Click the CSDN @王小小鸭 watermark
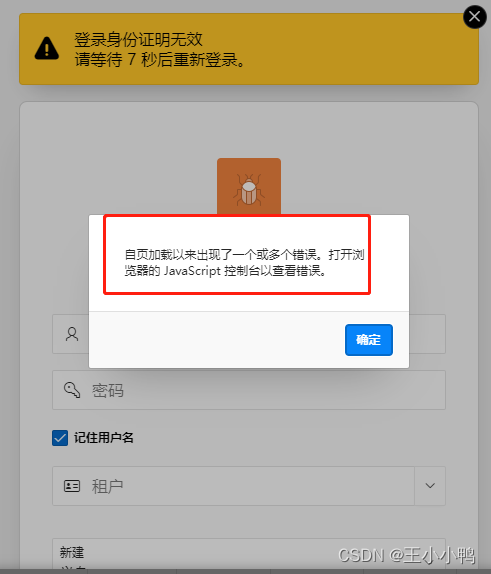This screenshot has width=491, height=574. pyautogui.click(x=406, y=555)
